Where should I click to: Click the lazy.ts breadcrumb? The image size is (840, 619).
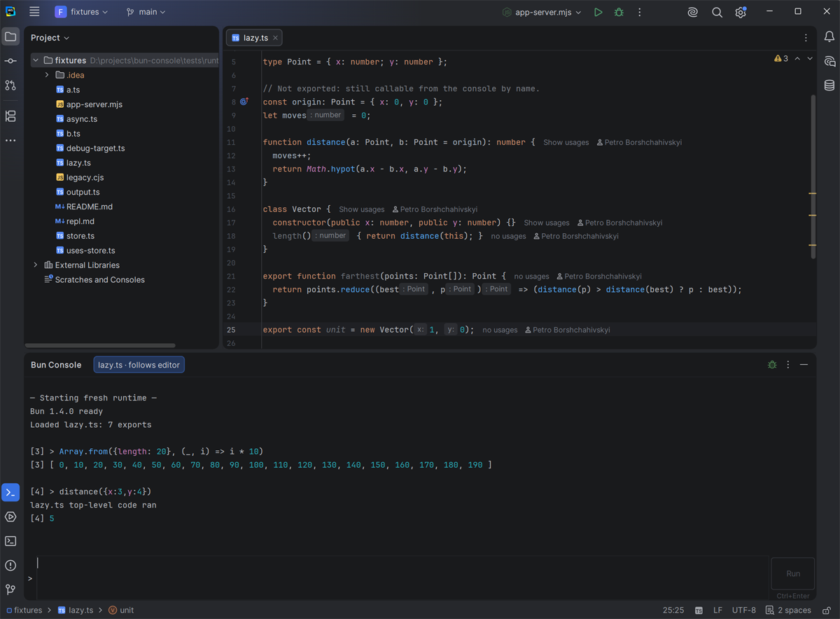coord(75,610)
